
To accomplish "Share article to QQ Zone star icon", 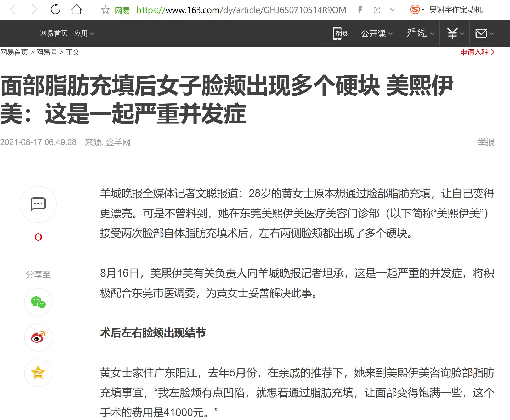I will click(x=38, y=373).
